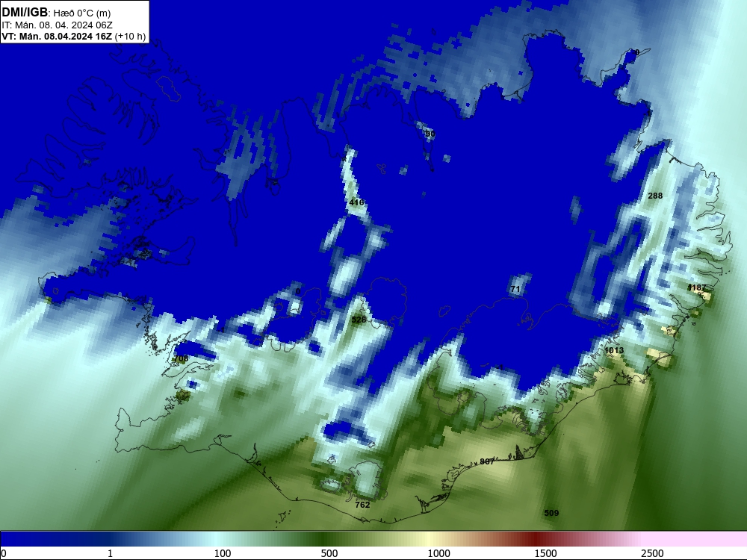Click the DMI/IGB title text

(25, 13)
